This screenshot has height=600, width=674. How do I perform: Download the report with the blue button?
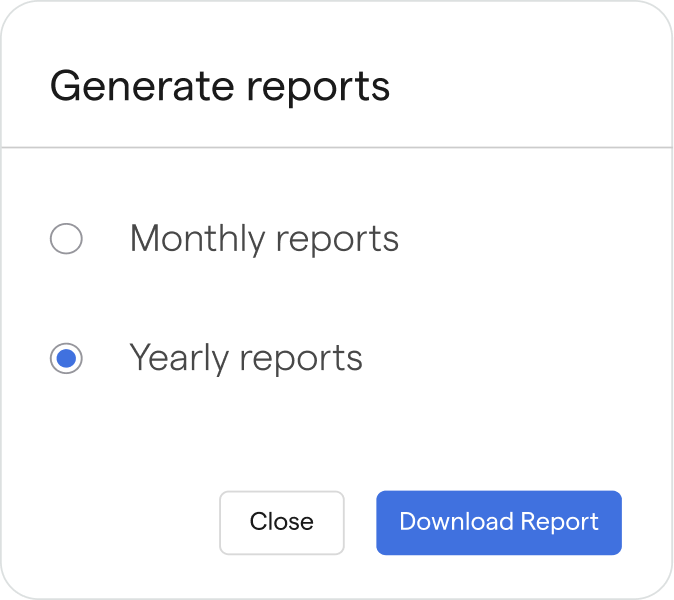[x=498, y=522]
